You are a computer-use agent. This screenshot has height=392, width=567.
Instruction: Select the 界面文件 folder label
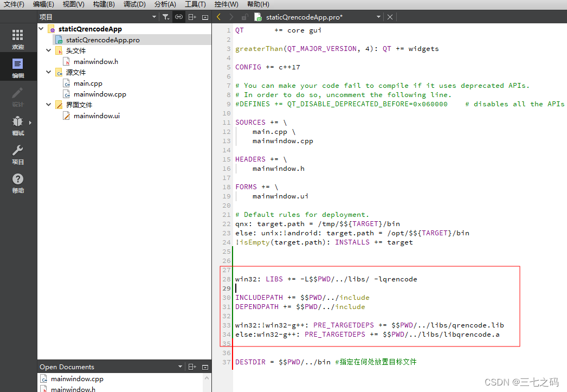[79, 105]
